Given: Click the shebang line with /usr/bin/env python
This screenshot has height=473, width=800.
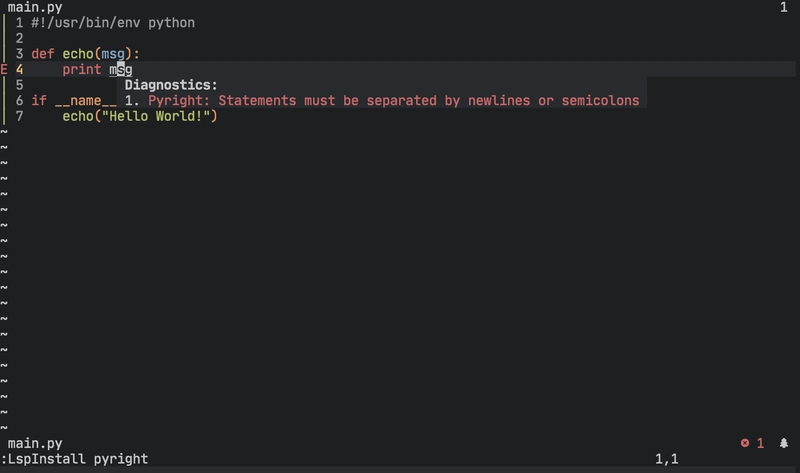Looking at the screenshot, I should click(x=113, y=23).
